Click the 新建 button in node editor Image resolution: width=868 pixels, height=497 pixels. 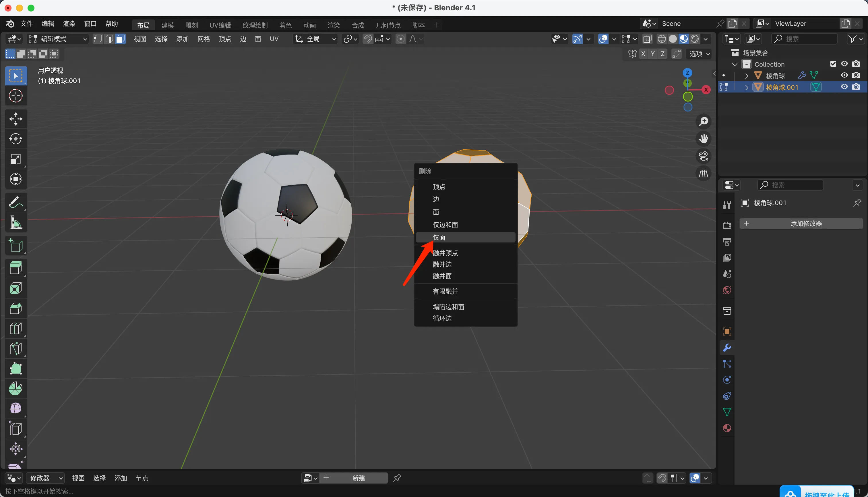coord(358,478)
